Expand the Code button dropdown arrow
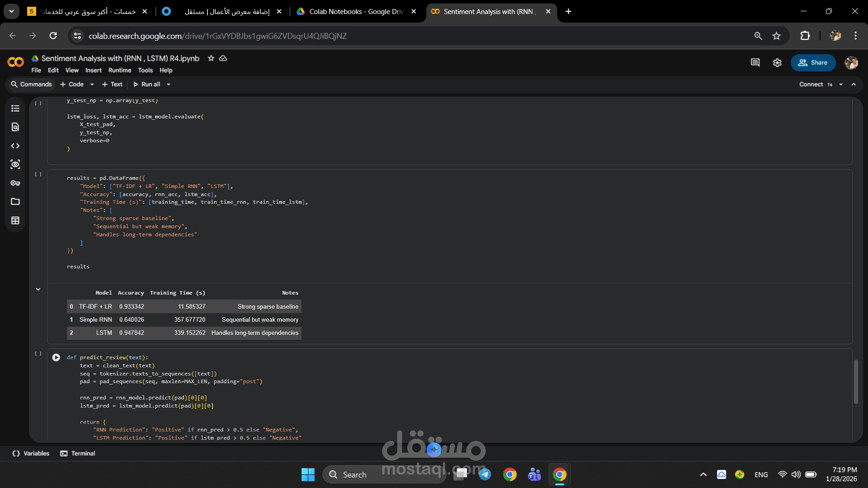This screenshot has height=488, width=868. (x=92, y=84)
